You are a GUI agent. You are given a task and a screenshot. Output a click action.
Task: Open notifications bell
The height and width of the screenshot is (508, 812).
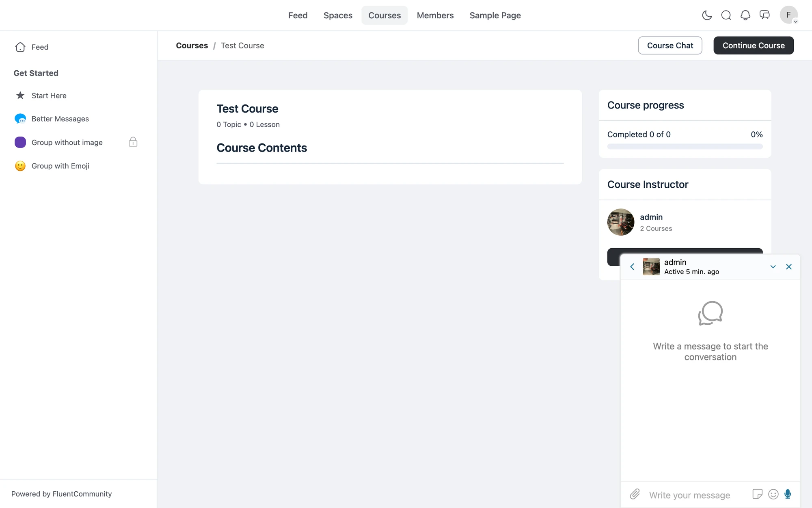pos(745,15)
